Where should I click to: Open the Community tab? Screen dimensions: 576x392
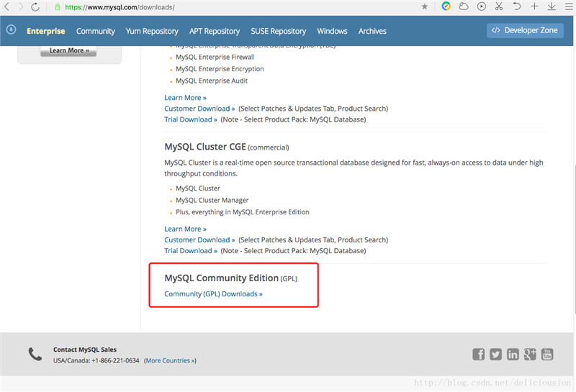[95, 31]
